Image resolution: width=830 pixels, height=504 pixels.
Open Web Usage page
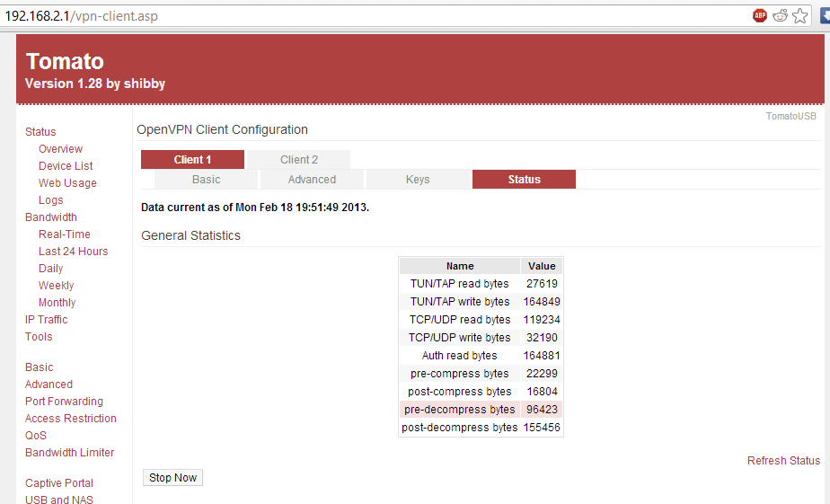67,183
